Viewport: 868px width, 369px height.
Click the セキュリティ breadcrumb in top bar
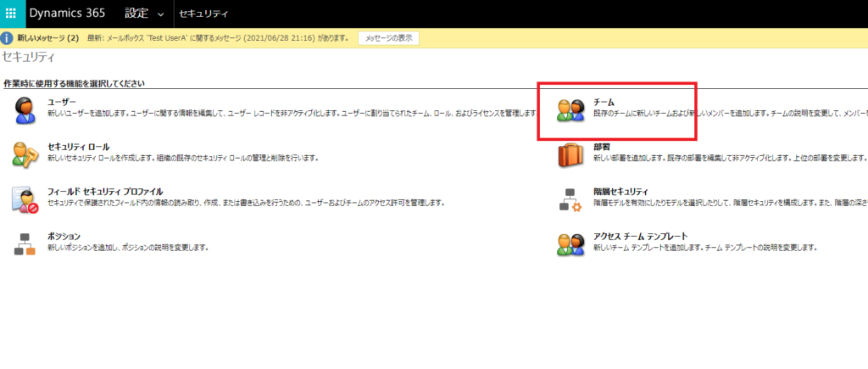(203, 14)
